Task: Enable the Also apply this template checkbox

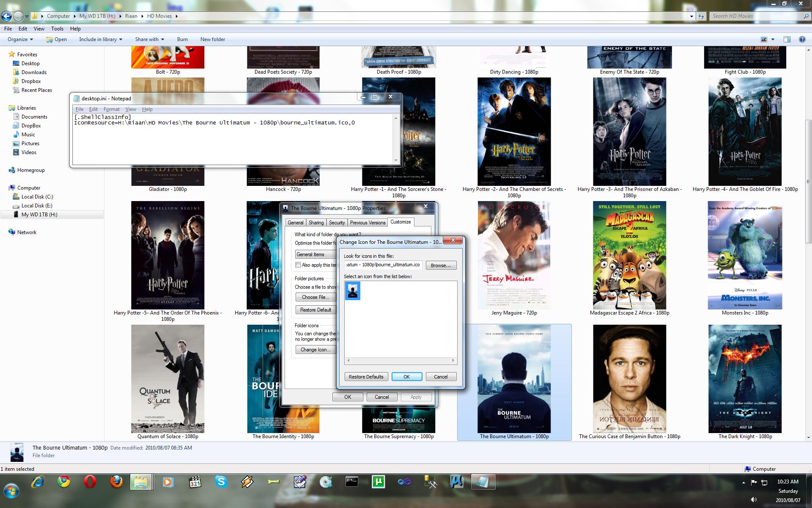Action: click(299, 265)
